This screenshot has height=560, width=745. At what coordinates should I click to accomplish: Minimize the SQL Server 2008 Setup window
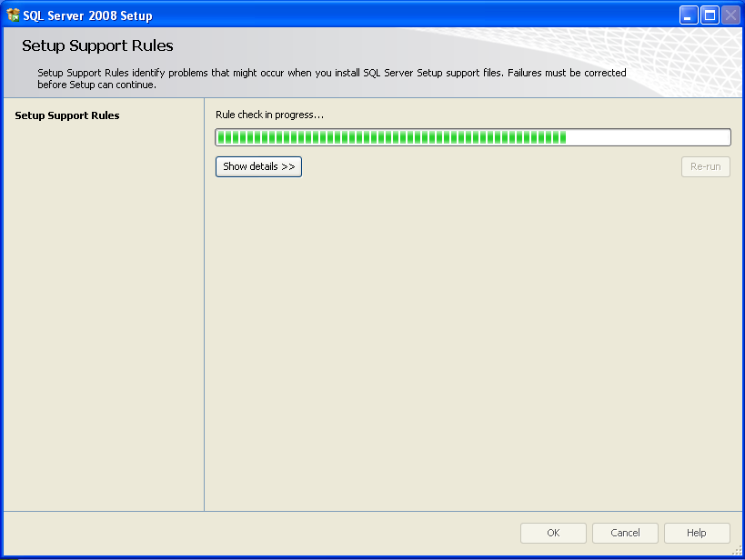pyautogui.click(x=689, y=15)
